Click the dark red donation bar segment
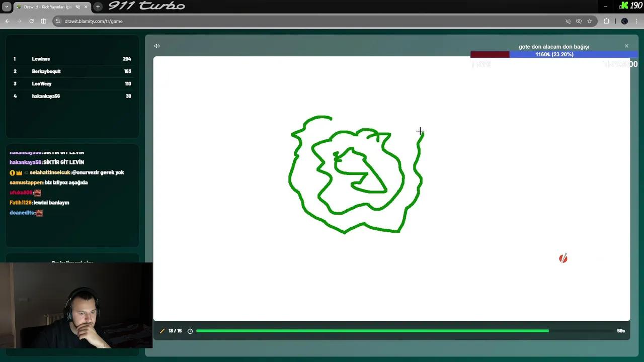The height and width of the screenshot is (362, 644). click(490, 54)
